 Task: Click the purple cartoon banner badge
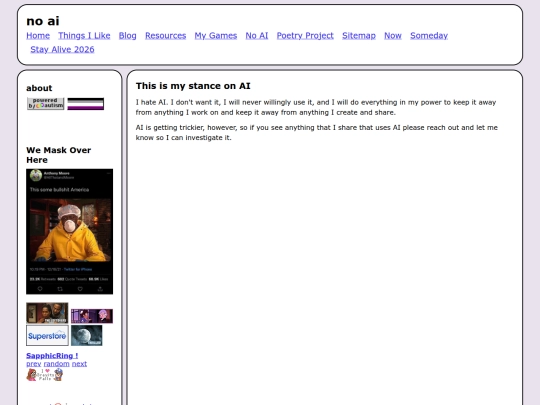click(92, 316)
